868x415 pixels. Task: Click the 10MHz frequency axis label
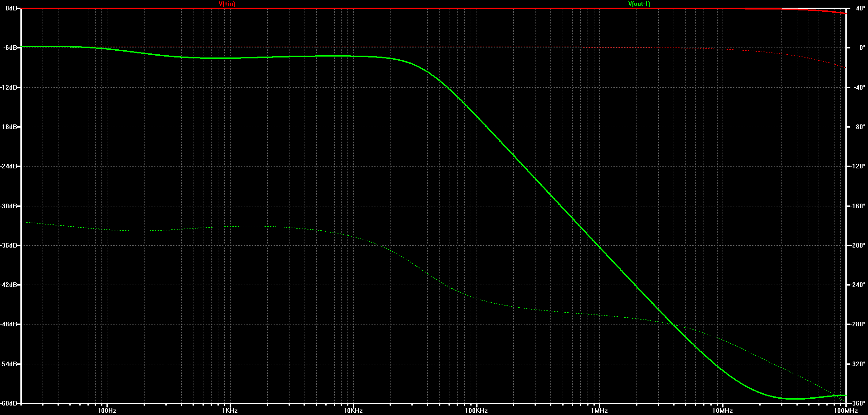pyautogui.click(x=722, y=410)
